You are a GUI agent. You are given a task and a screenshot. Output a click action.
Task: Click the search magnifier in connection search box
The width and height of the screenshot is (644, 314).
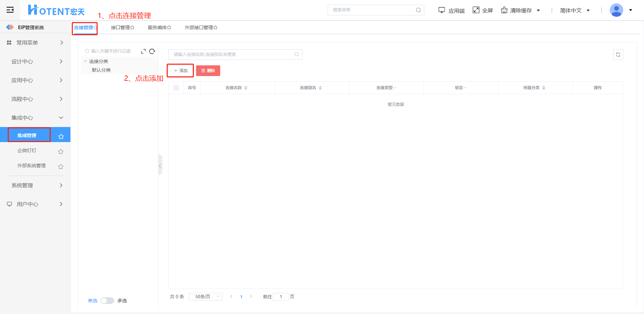[297, 54]
